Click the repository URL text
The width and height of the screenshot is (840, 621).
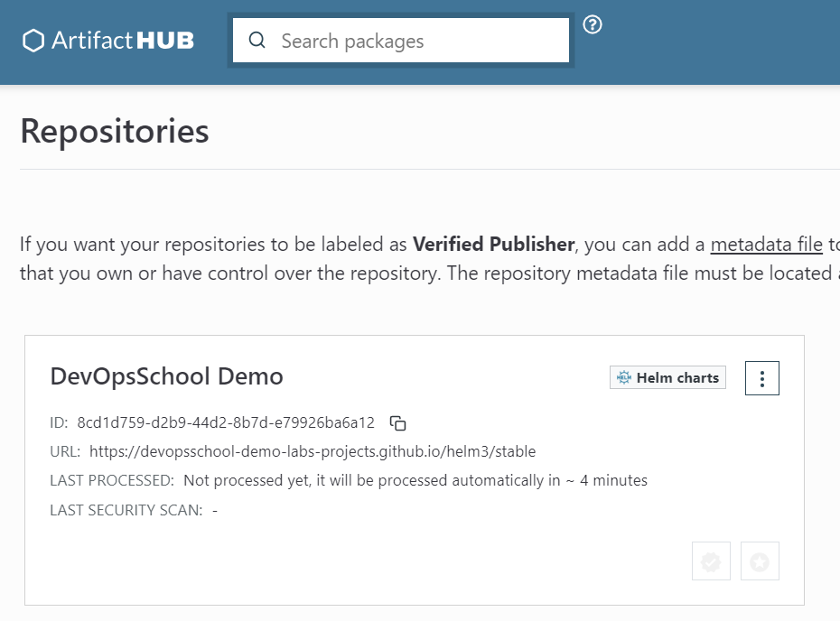click(313, 451)
